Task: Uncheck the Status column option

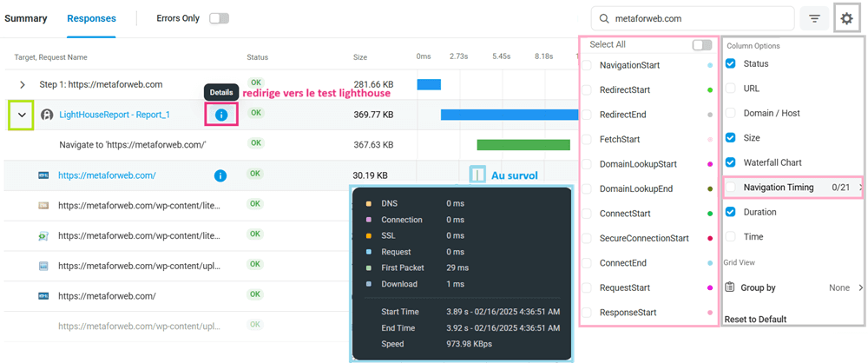Action: pyautogui.click(x=731, y=63)
